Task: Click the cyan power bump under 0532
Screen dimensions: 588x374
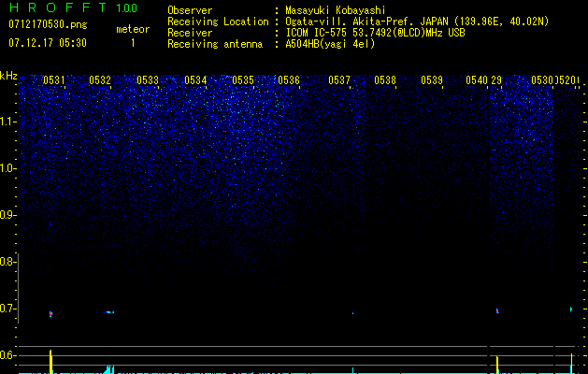Action: coord(109,369)
